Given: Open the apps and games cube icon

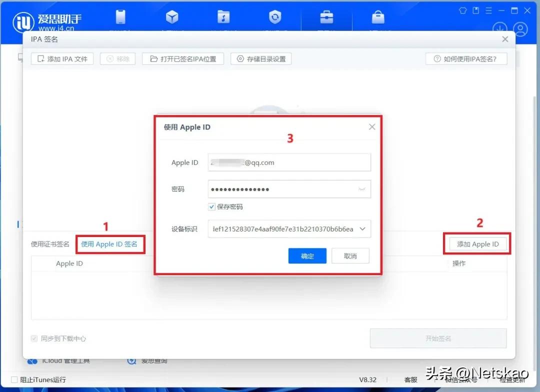Looking at the screenshot, I should (172, 16).
